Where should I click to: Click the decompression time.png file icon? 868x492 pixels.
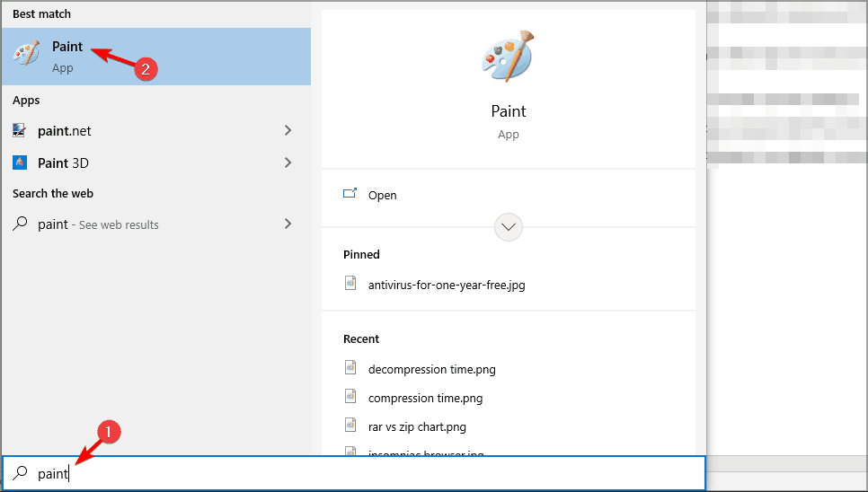point(350,367)
